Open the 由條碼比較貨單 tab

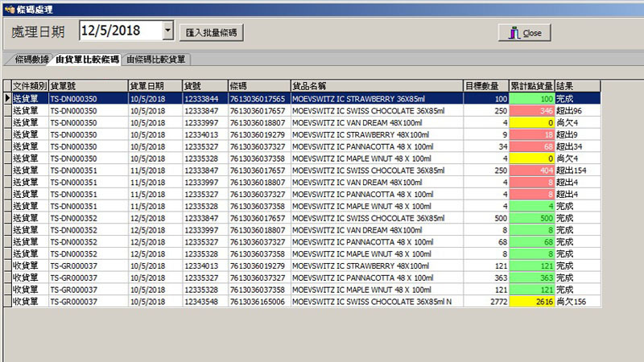pos(156,60)
